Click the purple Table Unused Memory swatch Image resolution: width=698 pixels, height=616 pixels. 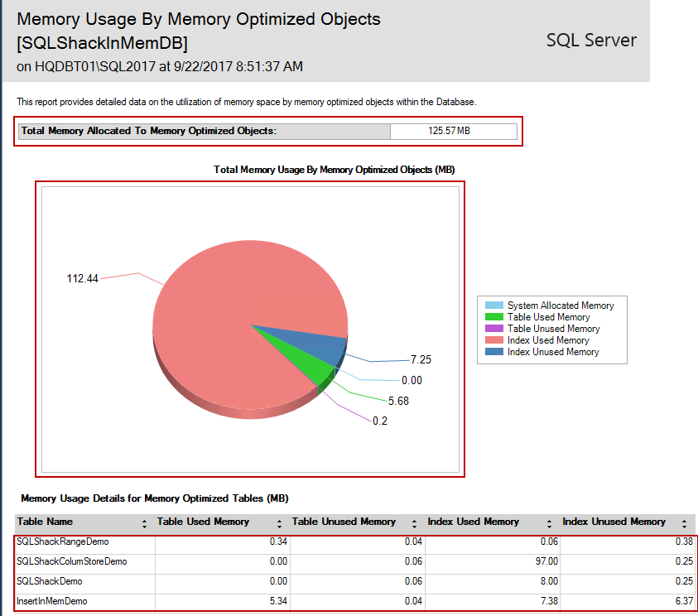[x=493, y=329]
